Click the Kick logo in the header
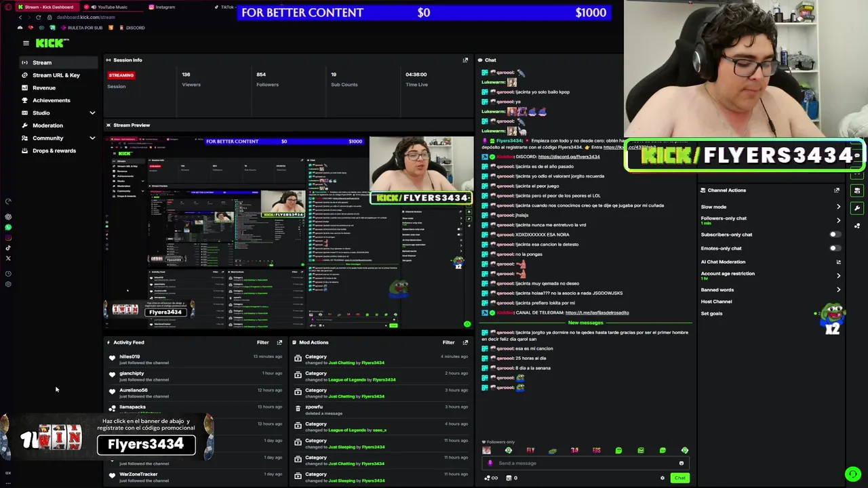868x488 pixels. pyautogui.click(x=51, y=43)
